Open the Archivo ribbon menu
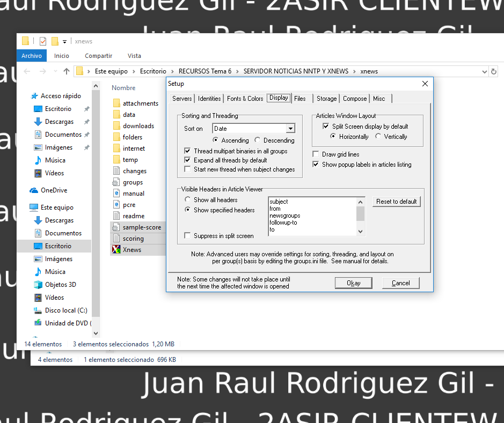 (x=32, y=56)
